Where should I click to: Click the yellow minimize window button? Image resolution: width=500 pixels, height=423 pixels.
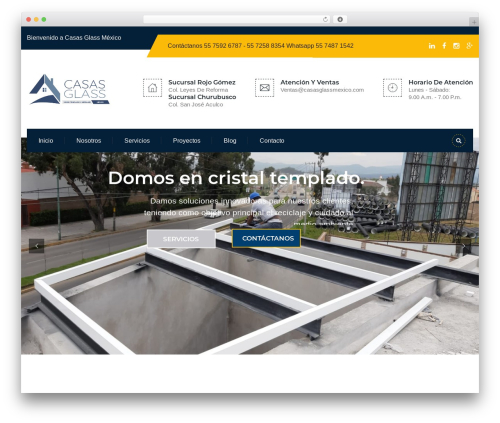pos(36,20)
